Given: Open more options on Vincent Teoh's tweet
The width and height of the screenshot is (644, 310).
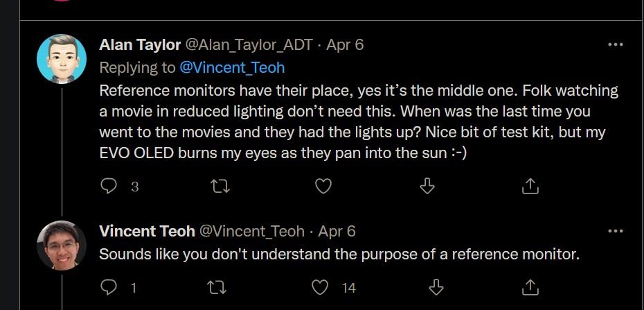Looking at the screenshot, I should 615,231.
